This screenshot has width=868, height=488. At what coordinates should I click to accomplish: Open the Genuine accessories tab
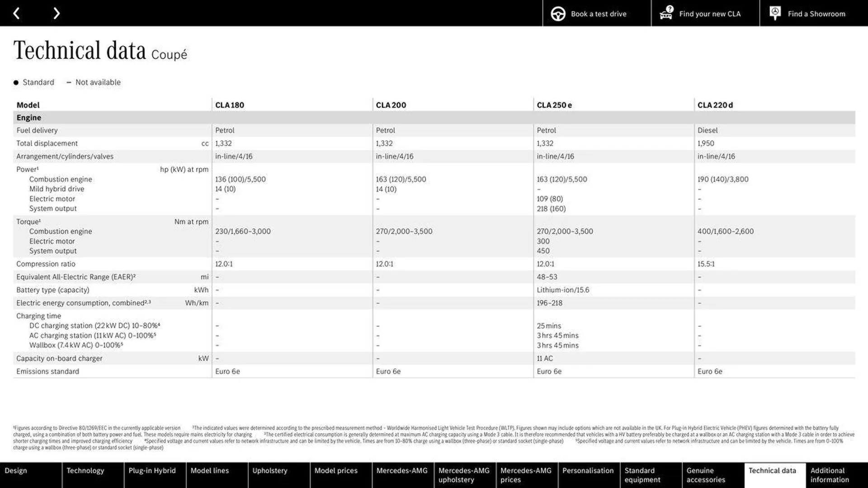click(712, 475)
